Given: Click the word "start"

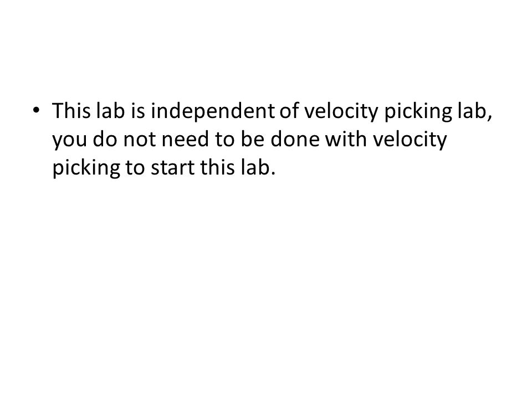Looking at the screenshot, I should pyautogui.click(x=172, y=167).
